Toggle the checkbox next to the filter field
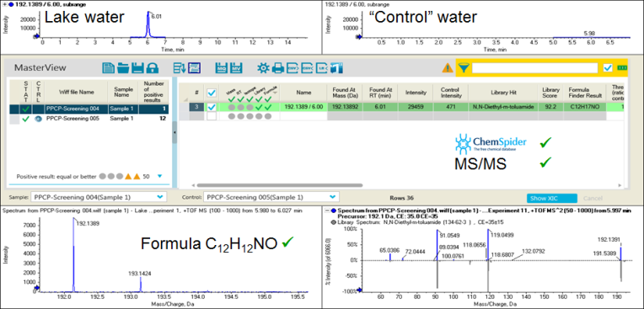644x309 pixels. point(609,67)
